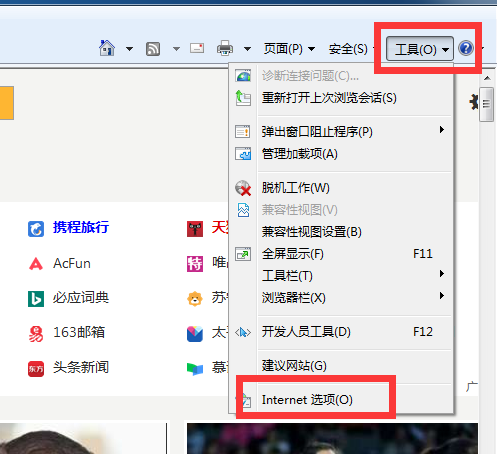Open the AcFun link

pos(72,263)
